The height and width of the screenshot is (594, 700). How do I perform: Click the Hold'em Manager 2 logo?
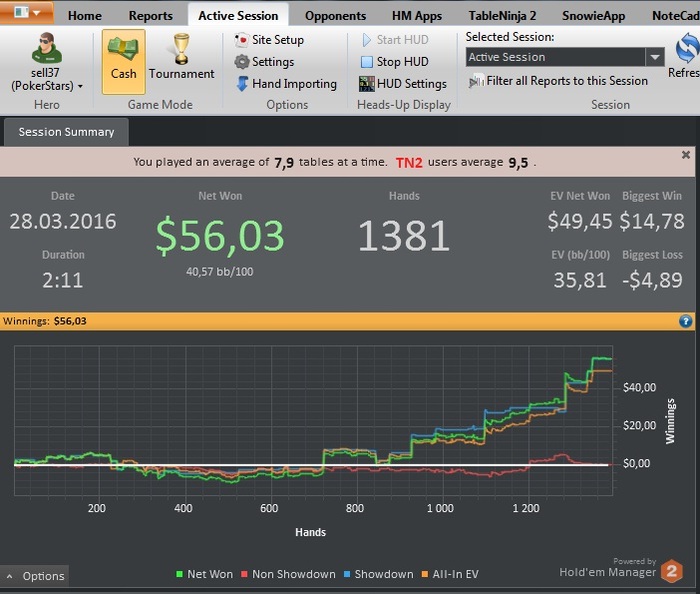[x=671, y=571]
